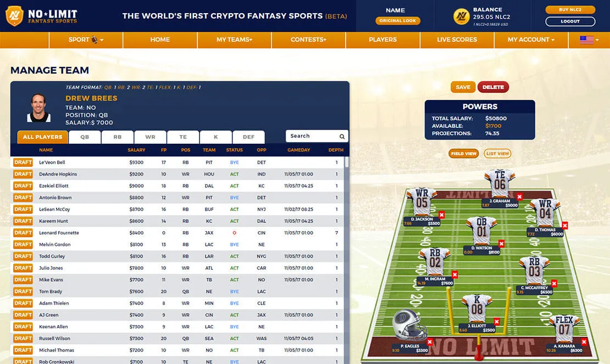This screenshot has width=610, height=364.
Task: Draft DeAndre Hopkins
Action: [x=23, y=174]
